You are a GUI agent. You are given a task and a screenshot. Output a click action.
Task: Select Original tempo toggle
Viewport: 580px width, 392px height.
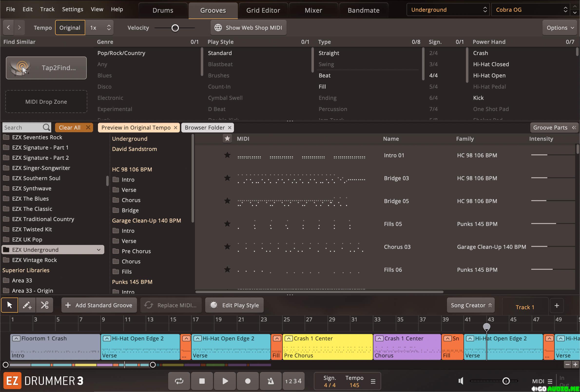(70, 28)
